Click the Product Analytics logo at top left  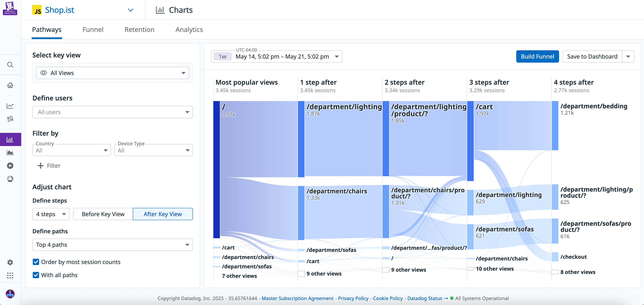tap(10, 9)
